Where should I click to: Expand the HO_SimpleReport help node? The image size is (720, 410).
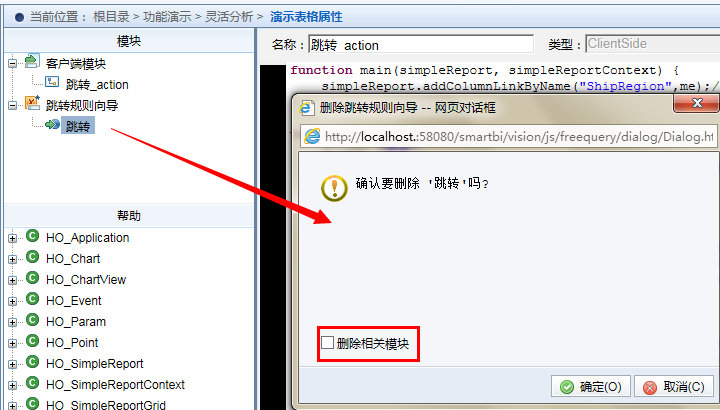pyautogui.click(x=12, y=365)
